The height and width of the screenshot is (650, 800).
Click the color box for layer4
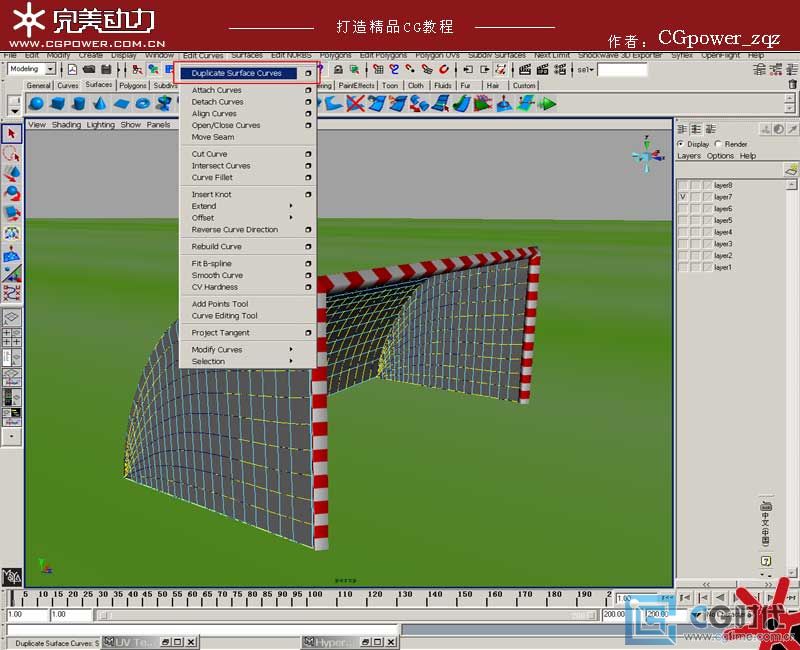(707, 232)
